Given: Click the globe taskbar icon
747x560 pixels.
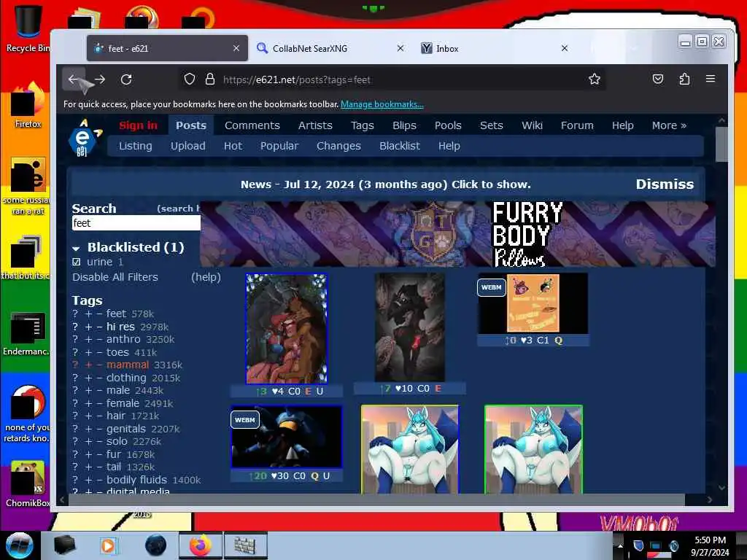Looking at the screenshot, I should (156, 545).
